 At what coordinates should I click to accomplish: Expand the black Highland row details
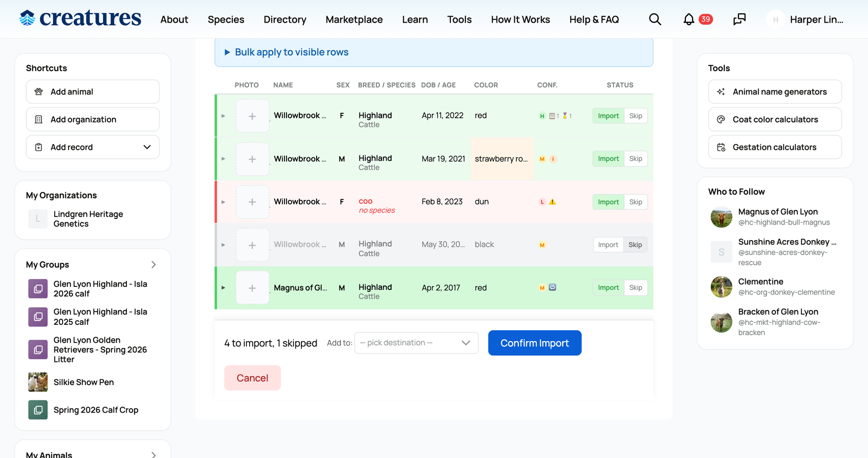223,245
